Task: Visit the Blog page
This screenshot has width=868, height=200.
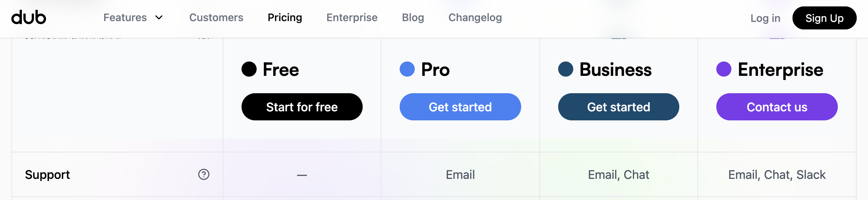Action: pos(413,18)
